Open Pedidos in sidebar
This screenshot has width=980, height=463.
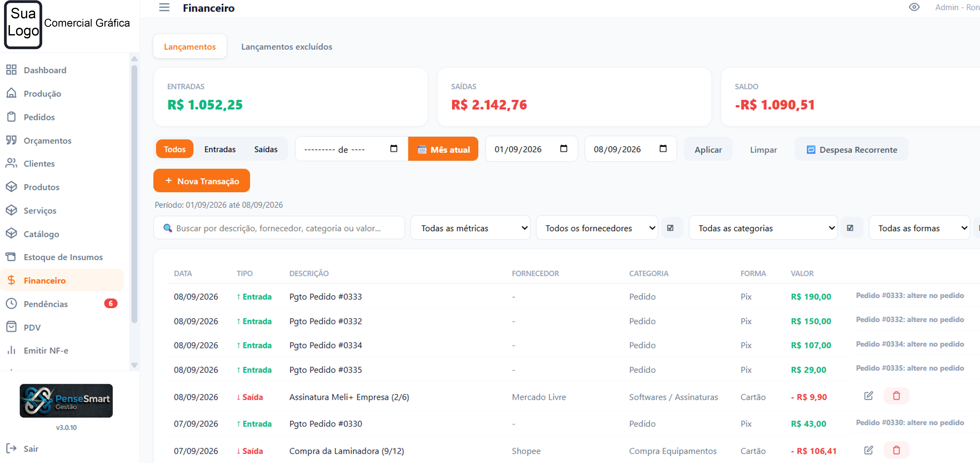pos(39,117)
